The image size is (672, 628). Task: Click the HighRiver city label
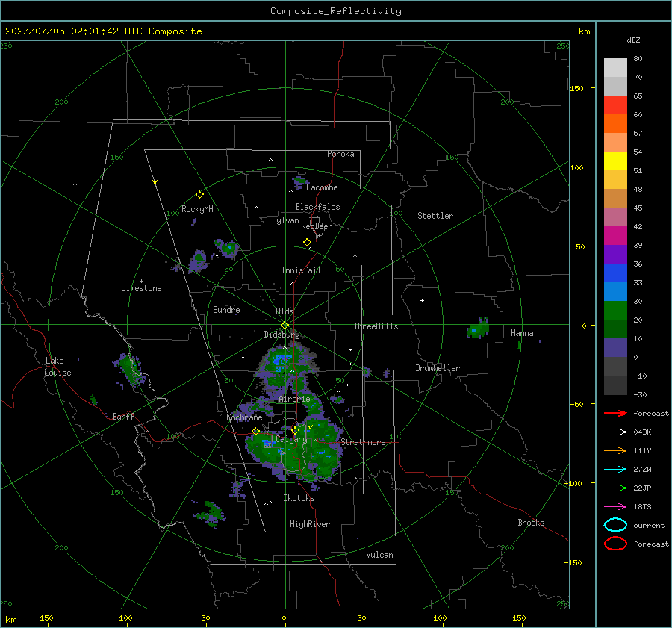click(x=310, y=524)
